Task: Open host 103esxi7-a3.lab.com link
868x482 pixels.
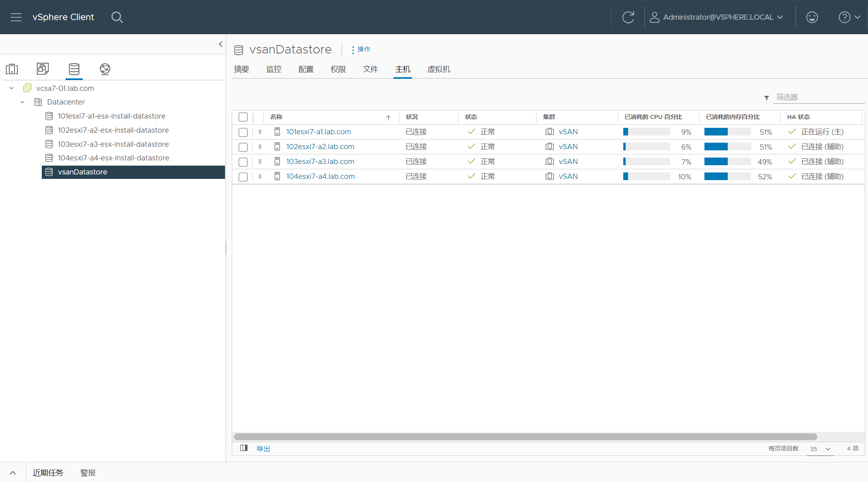Action: point(320,162)
